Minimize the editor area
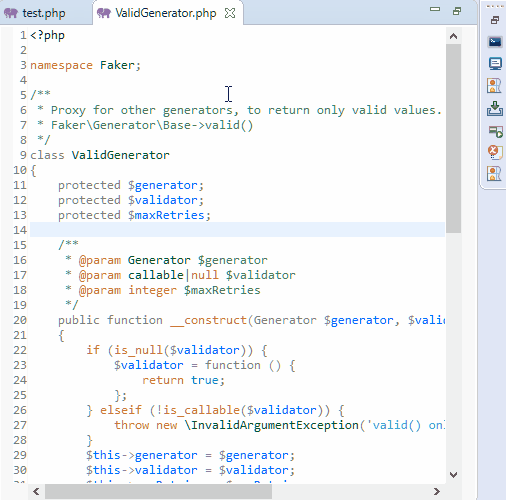 435,9
